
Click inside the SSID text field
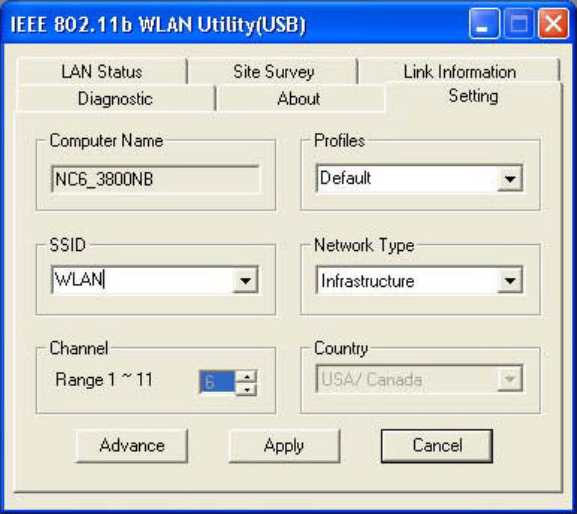[x=142, y=280]
